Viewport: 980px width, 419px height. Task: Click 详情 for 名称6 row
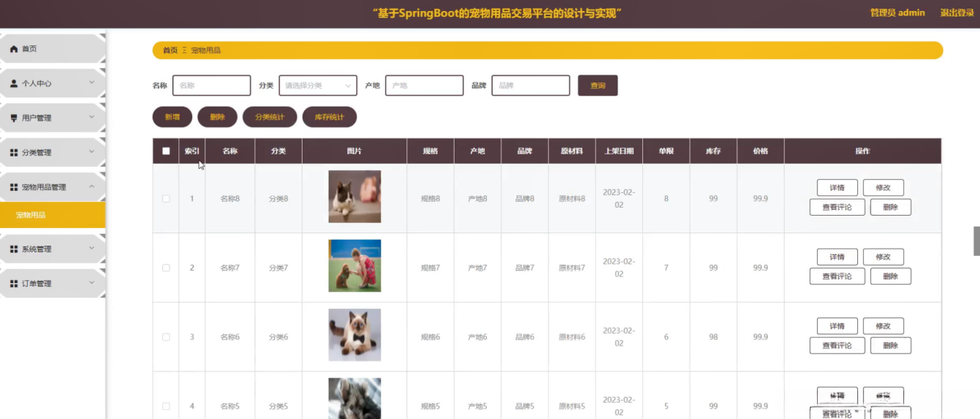(x=837, y=326)
